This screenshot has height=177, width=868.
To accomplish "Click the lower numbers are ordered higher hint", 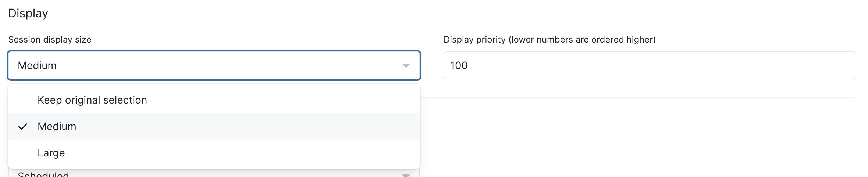I will click(582, 40).
